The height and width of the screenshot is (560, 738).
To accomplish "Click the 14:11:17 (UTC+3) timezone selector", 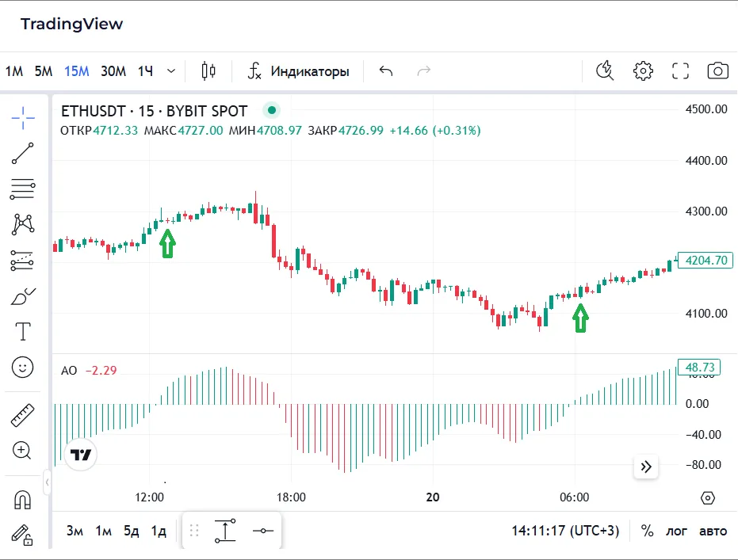I will [x=565, y=531].
